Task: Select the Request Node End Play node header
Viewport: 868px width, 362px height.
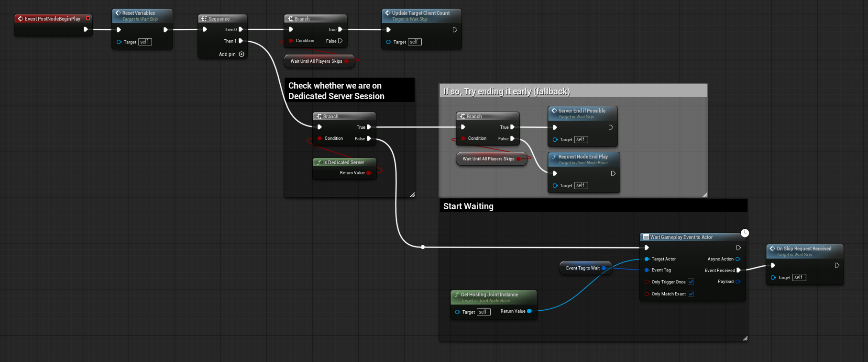Action: (583, 157)
